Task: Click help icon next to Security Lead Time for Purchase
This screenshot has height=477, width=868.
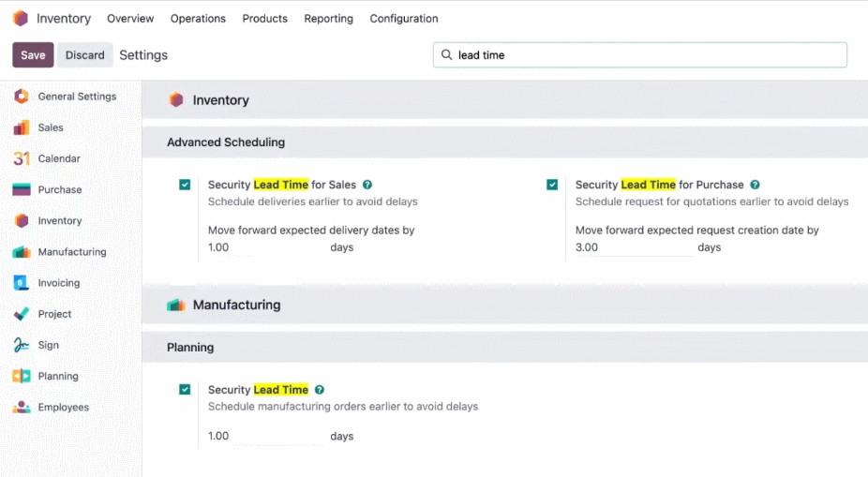Action: pyautogui.click(x=756, y=185)
